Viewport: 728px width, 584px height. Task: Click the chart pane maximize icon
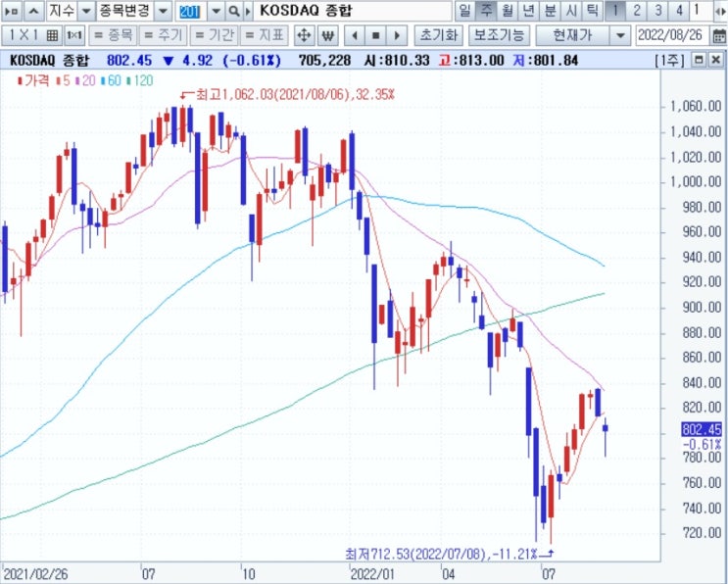click(x=699, y=60)
